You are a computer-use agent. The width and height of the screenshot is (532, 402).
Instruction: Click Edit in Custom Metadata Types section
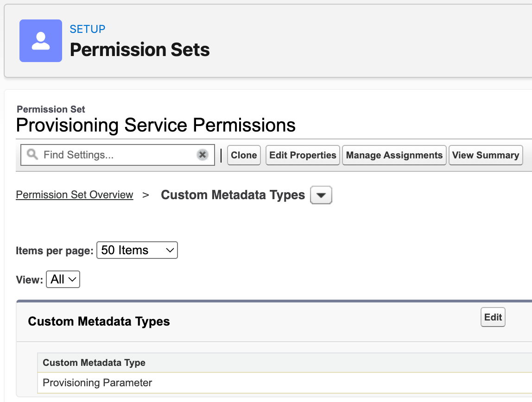click(x=493, y=317)
